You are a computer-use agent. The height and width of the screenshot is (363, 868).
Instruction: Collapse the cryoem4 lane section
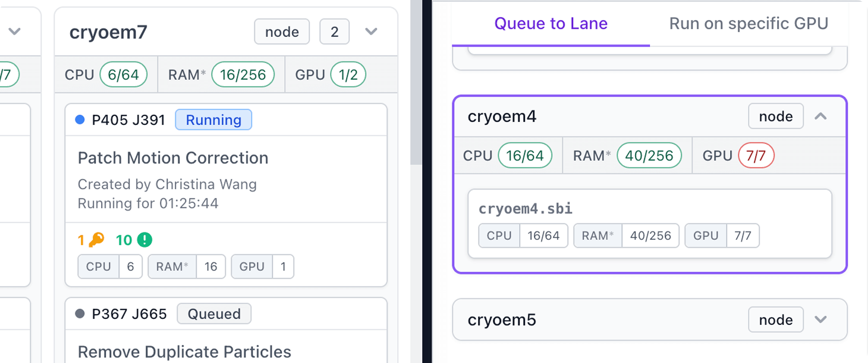820,117
